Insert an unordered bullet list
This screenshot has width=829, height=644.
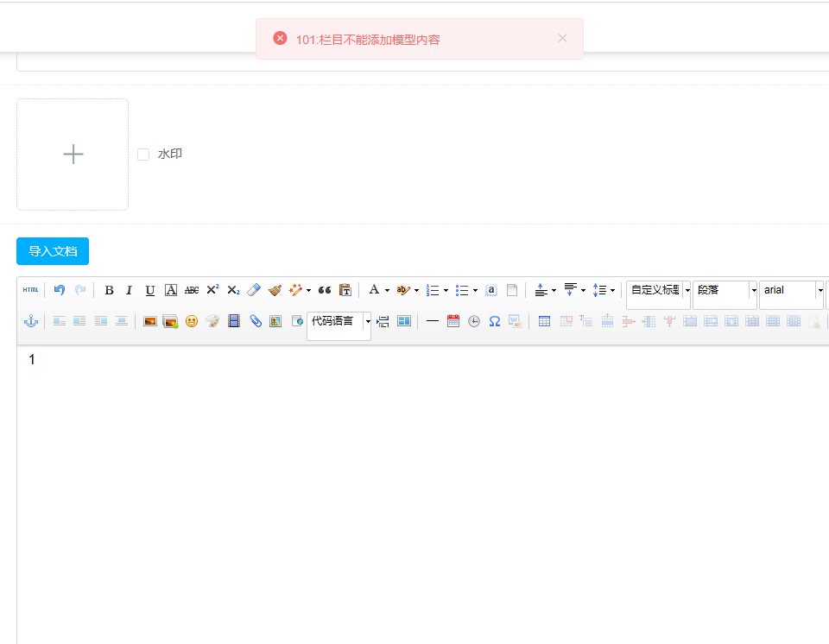(462, 290)
